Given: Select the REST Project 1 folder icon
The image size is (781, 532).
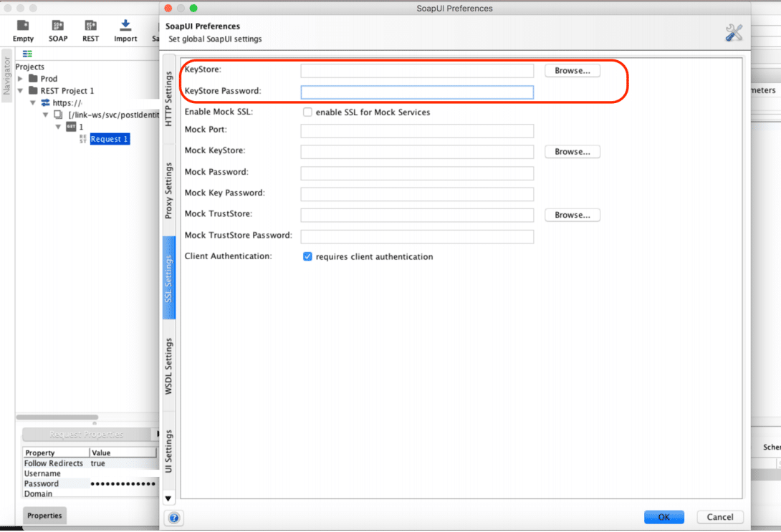Looking at the screenshot, I should [34, 90].
